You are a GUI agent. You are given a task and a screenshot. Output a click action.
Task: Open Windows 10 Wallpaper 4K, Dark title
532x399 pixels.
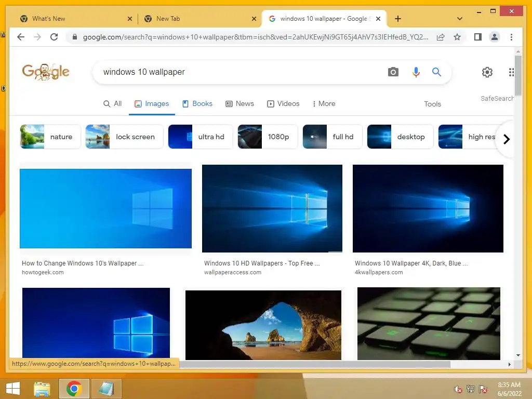(x=411, y=263)
